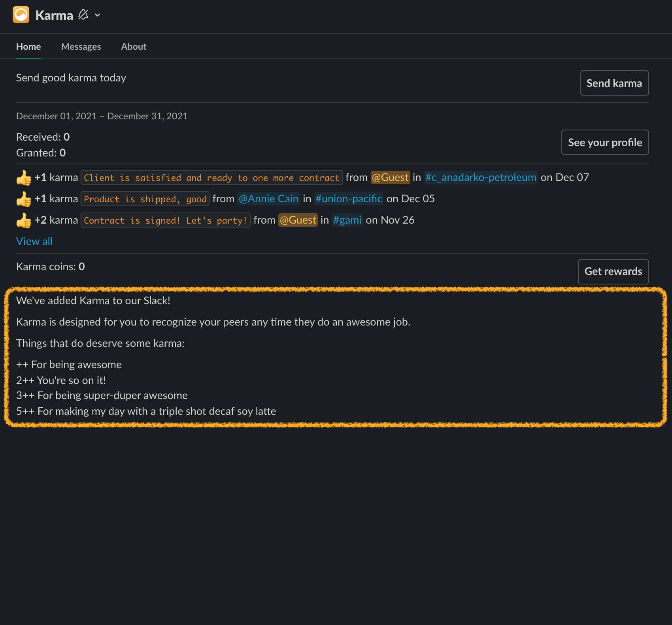Open the View all link
672x625 pixels.
point(34,241)
